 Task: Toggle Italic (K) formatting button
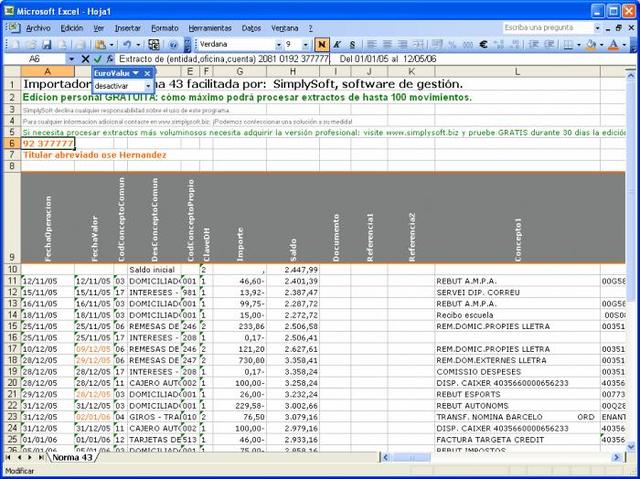[337, 44]
